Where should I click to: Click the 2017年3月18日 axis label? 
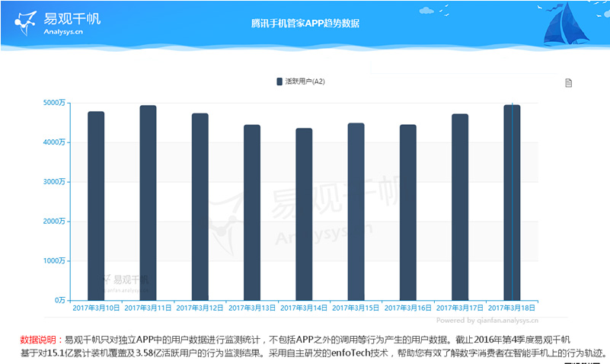point(512,308)
